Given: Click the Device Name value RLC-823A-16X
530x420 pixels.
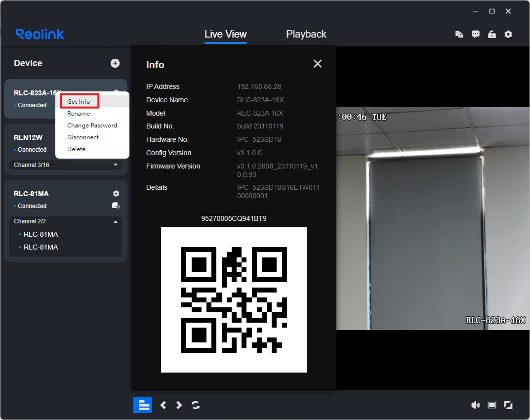Looking at the screenshot, I should 260,100.
